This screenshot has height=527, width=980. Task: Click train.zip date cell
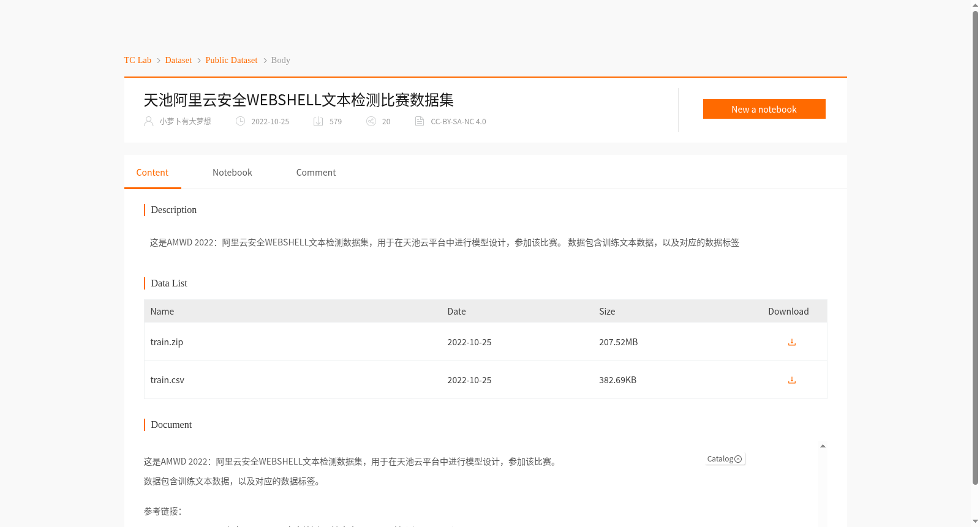tap(469, 342)
